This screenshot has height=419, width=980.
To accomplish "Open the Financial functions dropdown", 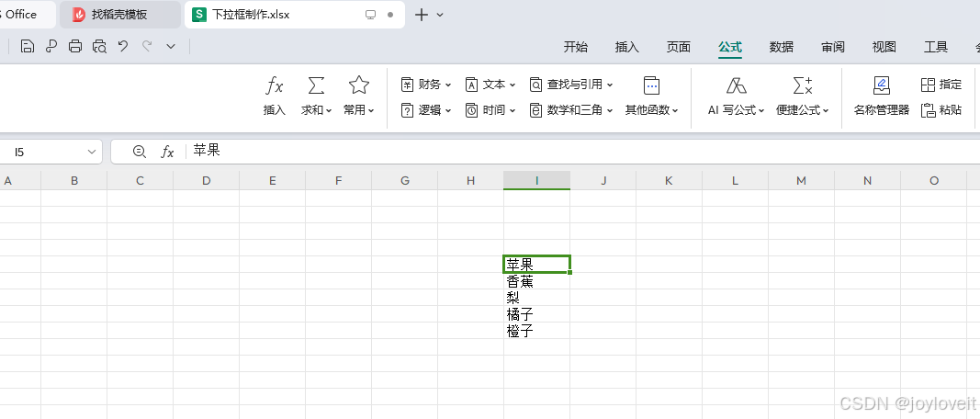I will (426, 85).
